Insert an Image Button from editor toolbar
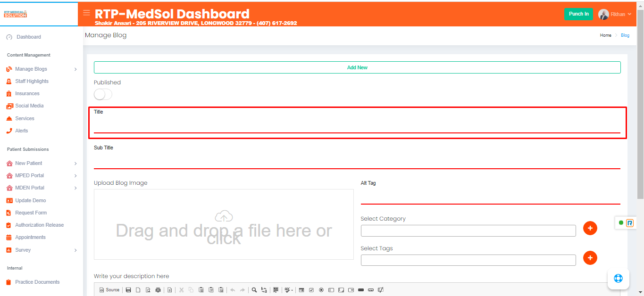644x296 pixels. point(371,290)
